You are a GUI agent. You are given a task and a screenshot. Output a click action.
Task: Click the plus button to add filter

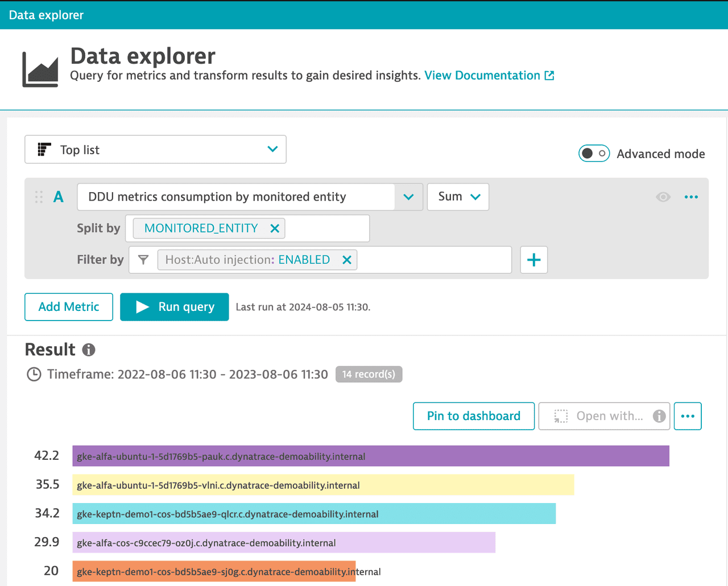click(534, 260)
